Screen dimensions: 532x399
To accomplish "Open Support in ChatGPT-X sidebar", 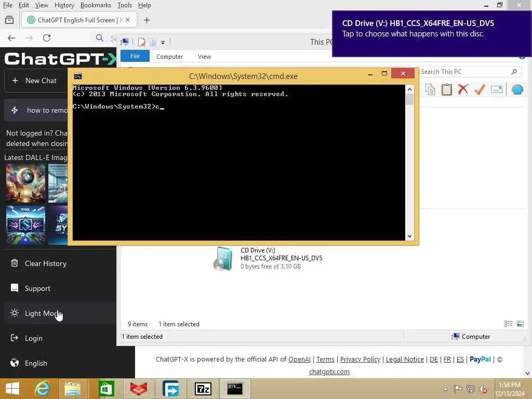I will click(37, 288).
